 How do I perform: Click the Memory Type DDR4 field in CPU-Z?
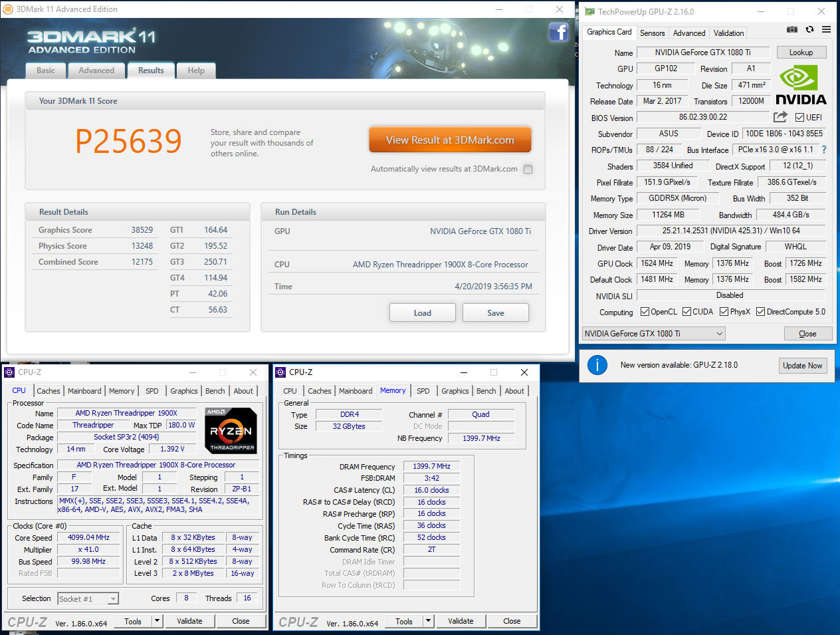tap(349, 414)
